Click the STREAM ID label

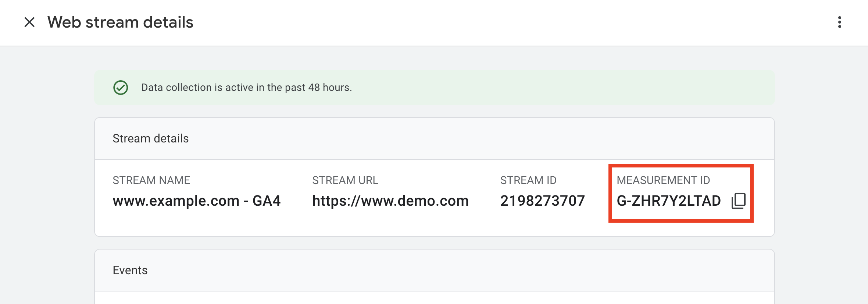[x=528, y=180]
